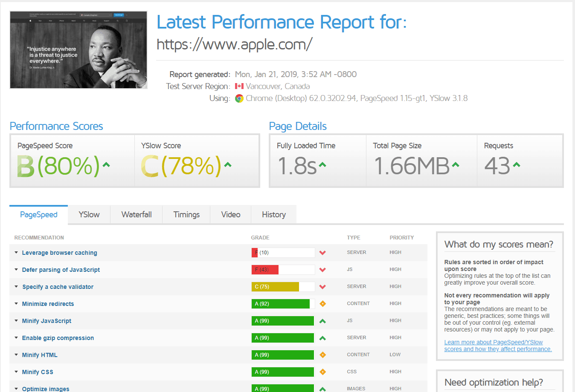The image size is (575, 392).
Task: Click the apple.com page preview thumbnail
Action: click(x=78, y=49)
